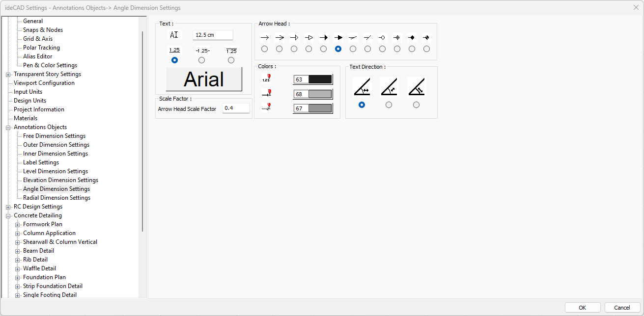Click the steep slash tick arrowhead icon
The height and width of the screenshot is (316, 644).
point(368,37)
